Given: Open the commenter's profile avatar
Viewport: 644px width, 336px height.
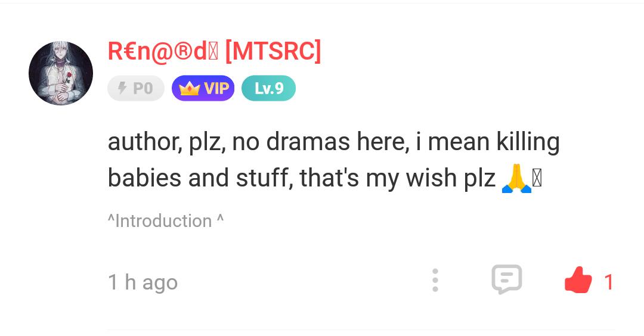Looking at the screenshot, I should [61, 73].
